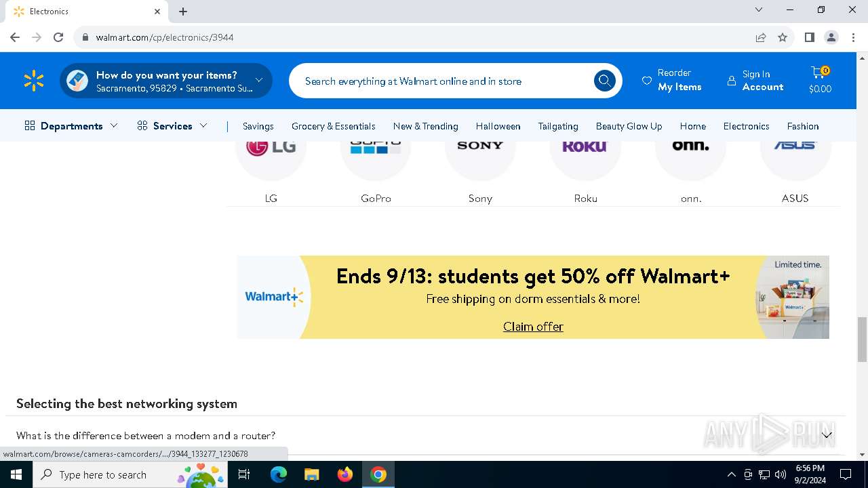Show hidden tray icons
This screenshot has width=868, height=488.
click(x=731, y=474)
